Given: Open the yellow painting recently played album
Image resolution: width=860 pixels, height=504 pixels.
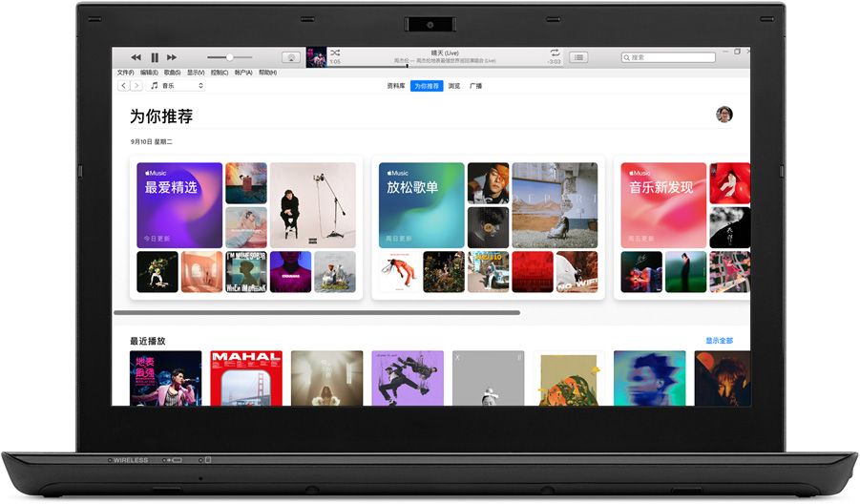Looking at the screenshot, I should 569,378.
